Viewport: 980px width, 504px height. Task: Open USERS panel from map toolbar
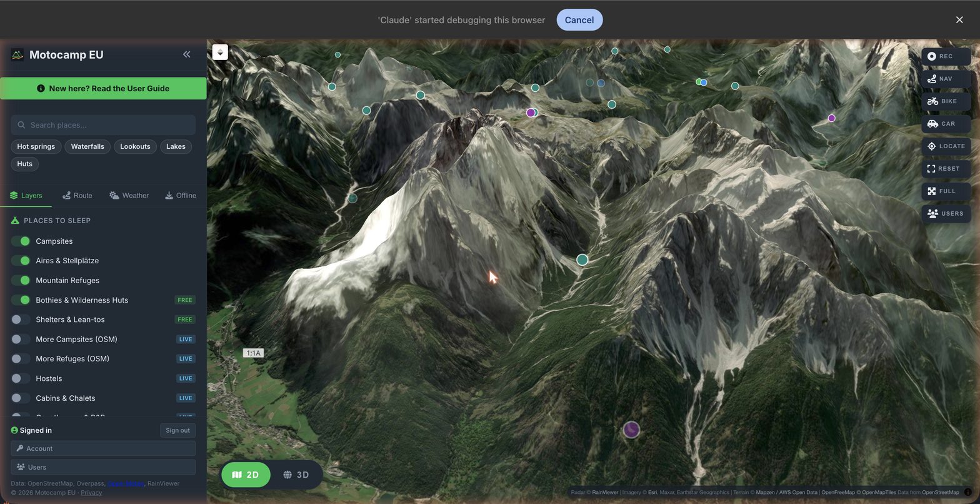pos(946,214)
